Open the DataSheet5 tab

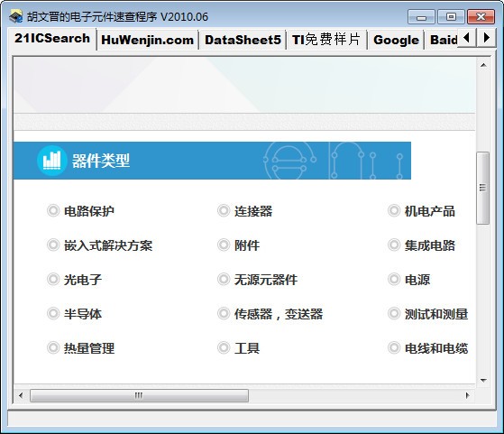[243, 40]
